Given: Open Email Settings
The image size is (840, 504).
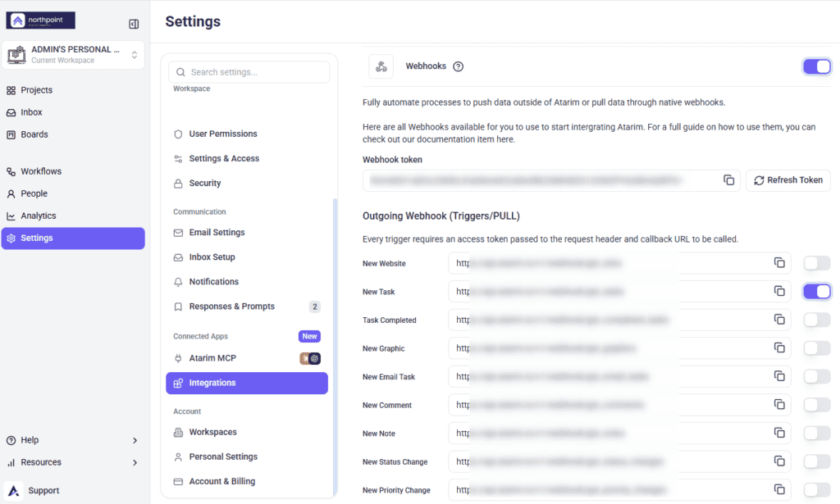Looking at the screenshot, I should pyautogui.click(x=247, y=232).
